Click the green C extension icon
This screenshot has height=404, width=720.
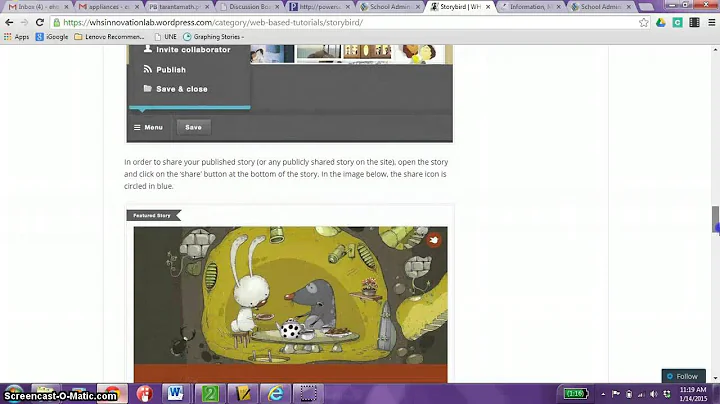pyautogui.click(x=677, y=22)
